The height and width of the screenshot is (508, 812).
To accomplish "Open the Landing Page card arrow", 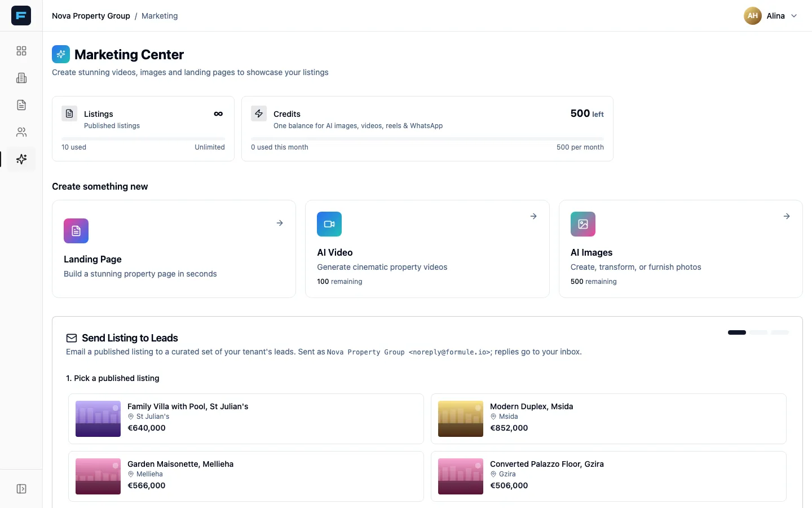I will tap(280, 223).
